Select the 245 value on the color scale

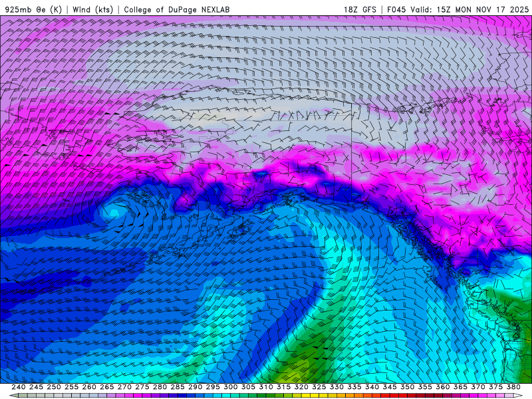pos(36,387)
